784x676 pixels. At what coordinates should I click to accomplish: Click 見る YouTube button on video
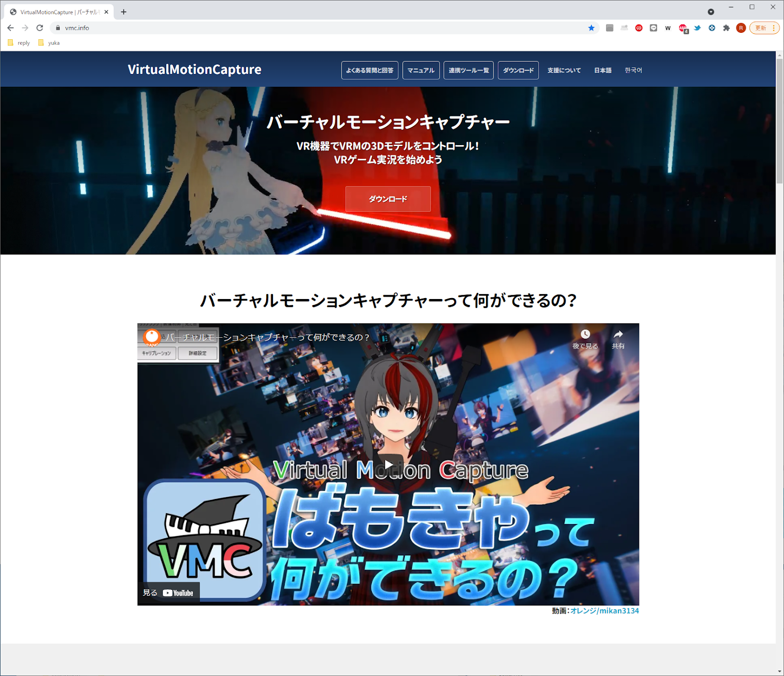pyautogui.click(x=168, y=593)
